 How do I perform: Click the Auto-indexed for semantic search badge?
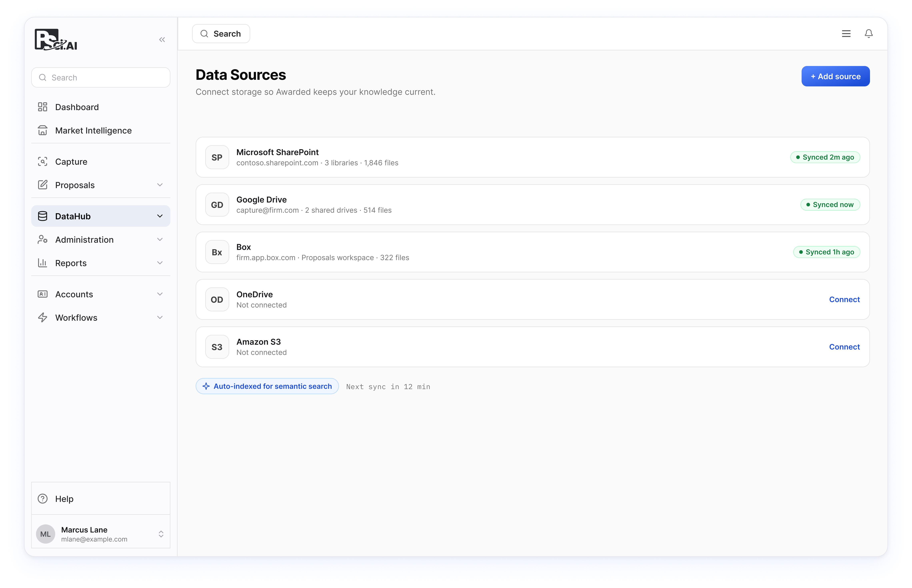click(x=267, y=386)
